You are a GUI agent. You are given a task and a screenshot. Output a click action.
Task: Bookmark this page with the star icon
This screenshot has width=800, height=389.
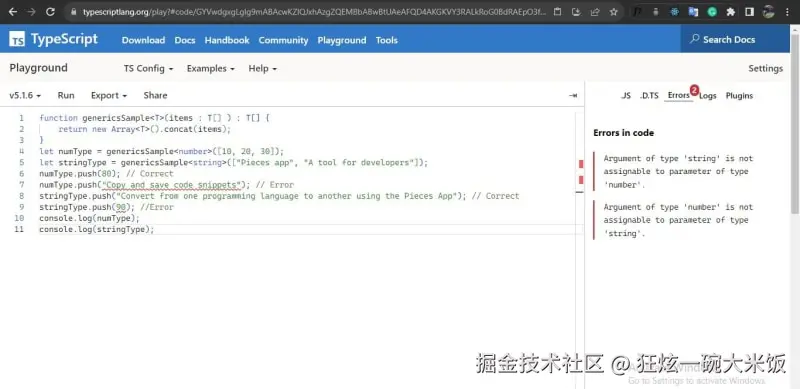click(x=614, y=12)
